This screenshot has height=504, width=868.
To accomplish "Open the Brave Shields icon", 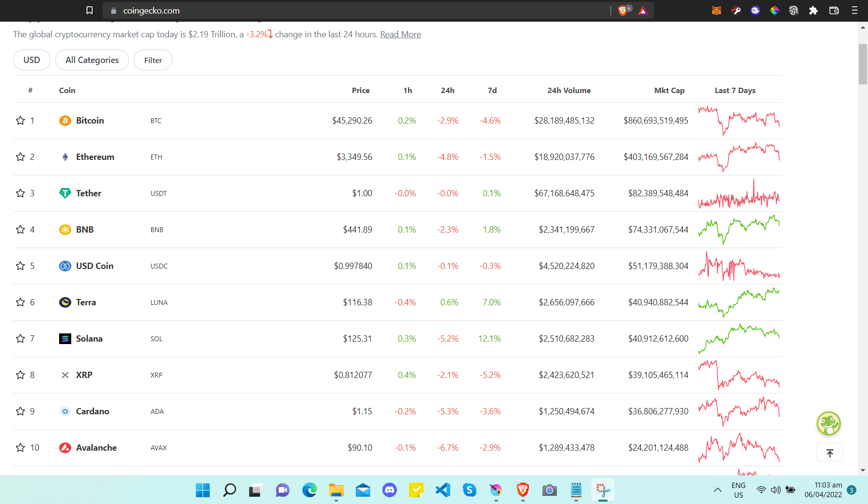I will (623, 11).
